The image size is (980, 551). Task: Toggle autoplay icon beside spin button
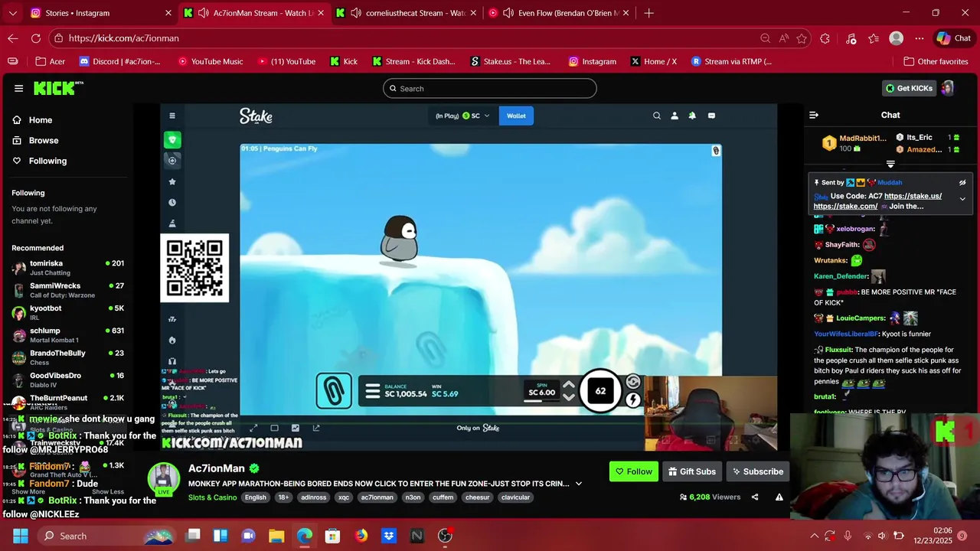[632, 382]
